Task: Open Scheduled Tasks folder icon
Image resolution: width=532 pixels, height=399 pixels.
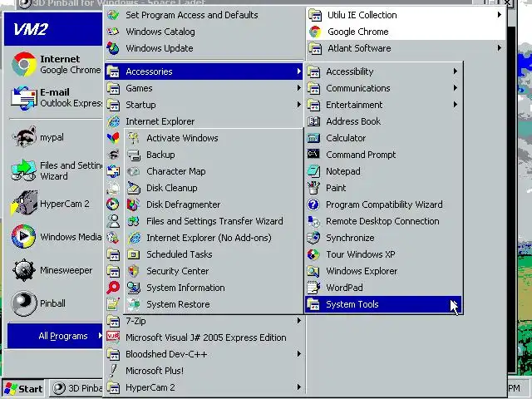Action: 134,254
